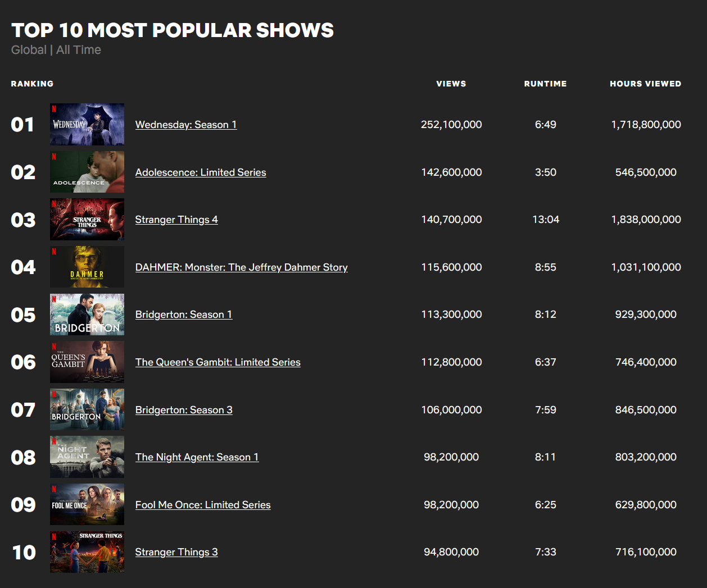Click the Top 10 Most Popular Shows heading
The width and height of the screenshot is (707, 588).
coord(173,30)
